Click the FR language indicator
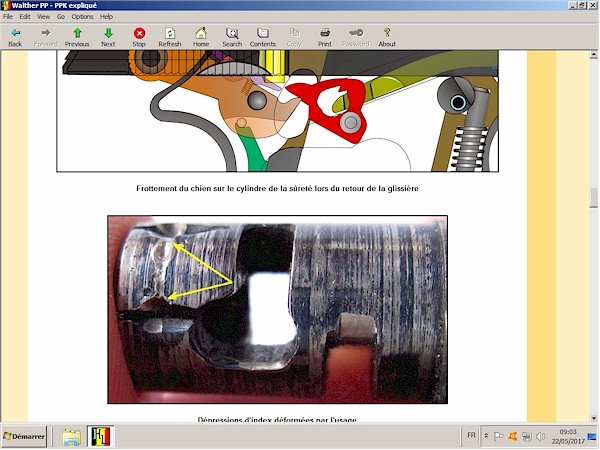 click(471, 435)
